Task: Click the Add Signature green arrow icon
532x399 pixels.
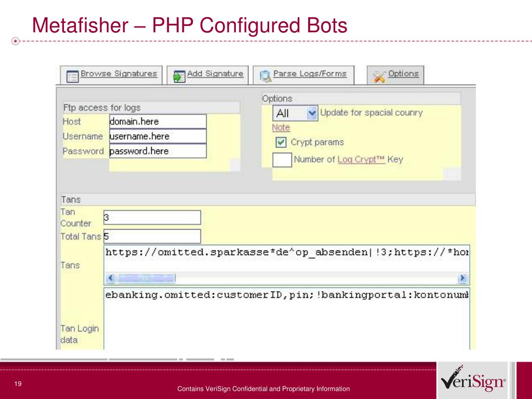Action: pos(179,76)
